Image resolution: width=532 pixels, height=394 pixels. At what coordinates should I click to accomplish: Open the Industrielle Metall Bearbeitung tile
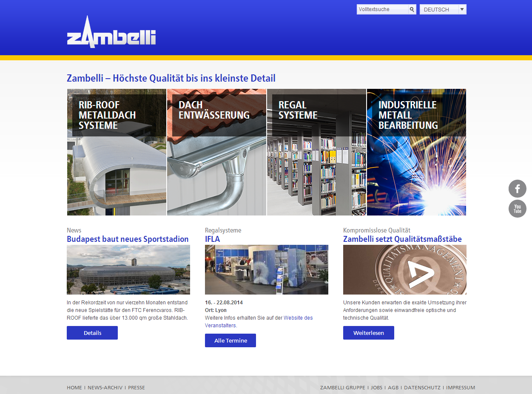(x=416, y=152)
